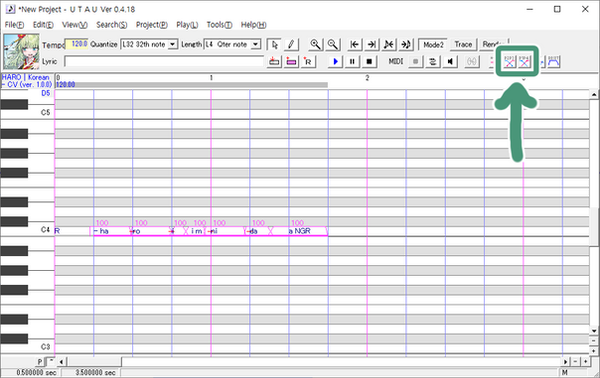600x378 pixels.
Task: Pause playback with the pause button
Action: pyautogui.click(x=352, y=62)
